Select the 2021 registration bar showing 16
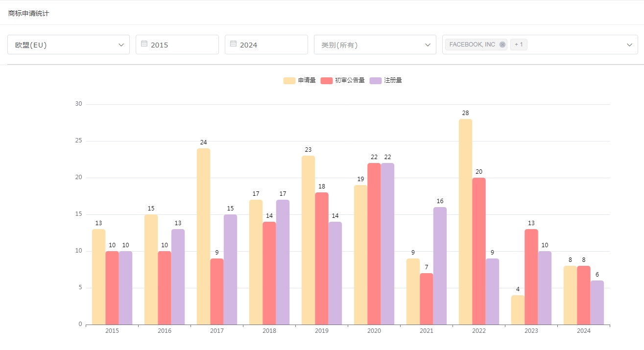Screen dimensions: 644x350 pos(440,265)
